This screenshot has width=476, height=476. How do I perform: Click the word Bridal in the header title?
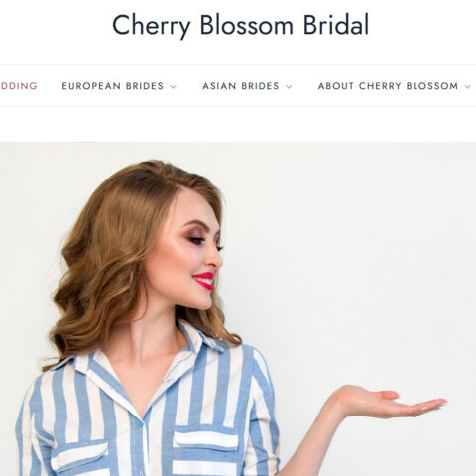336,25
